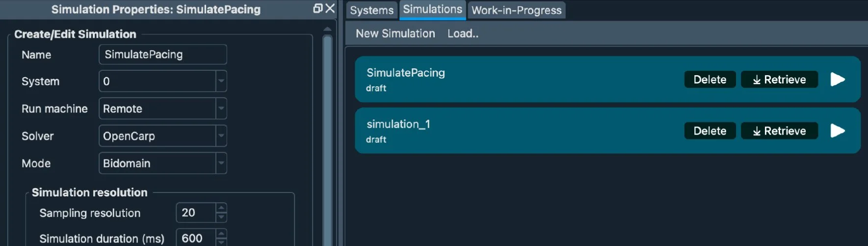The height and width of the screenshot is (246, 868).
Task: Open the Load.. option
Action: [x=463, y=33]
